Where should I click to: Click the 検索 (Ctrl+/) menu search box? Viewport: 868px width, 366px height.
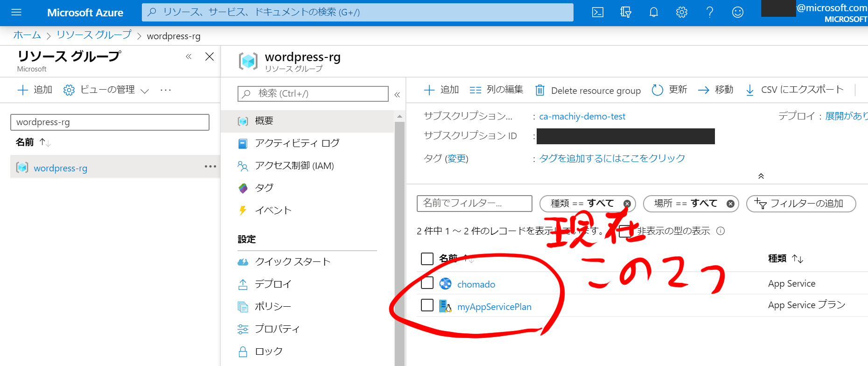[313, 94]
